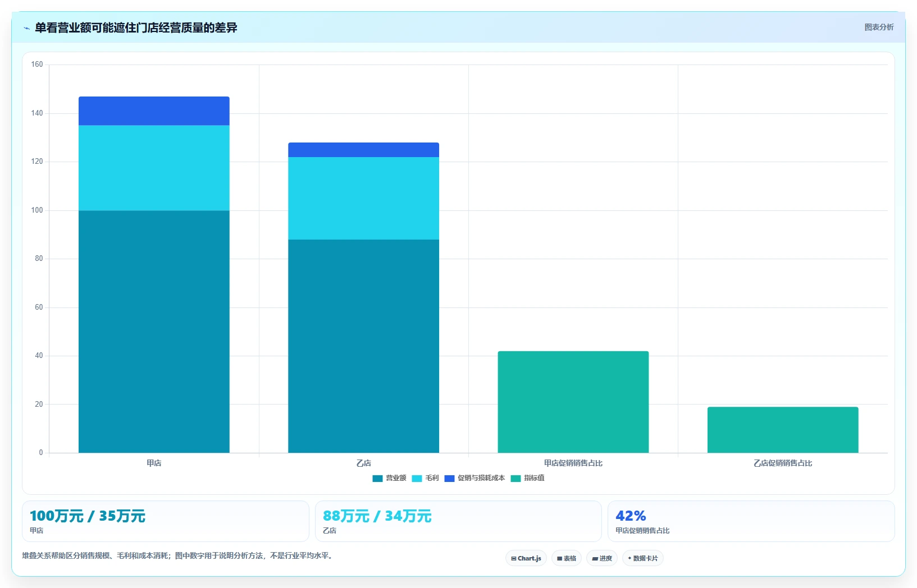Click the 88万元 / 34万元 card value

pyautogui.click(x=377, y=516)
